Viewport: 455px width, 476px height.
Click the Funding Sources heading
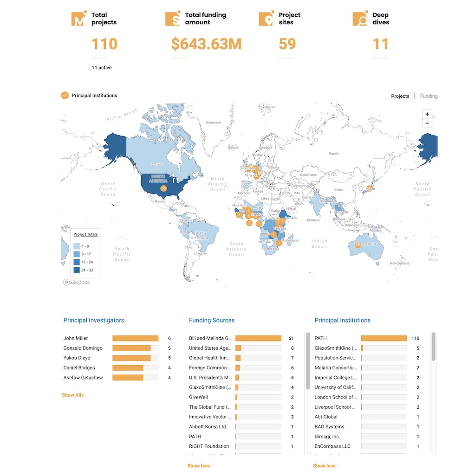[212, 320]
